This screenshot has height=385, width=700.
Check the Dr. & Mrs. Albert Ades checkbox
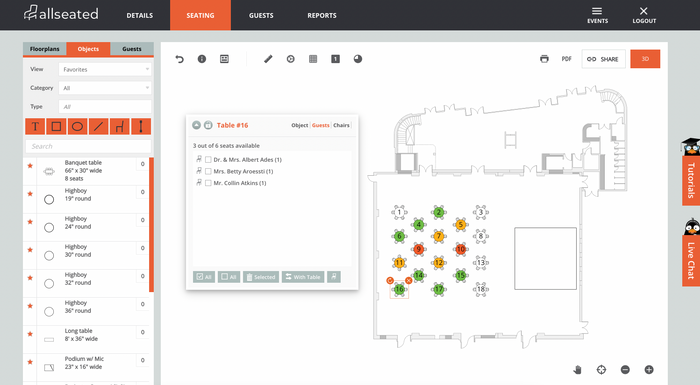coord(208,159)
